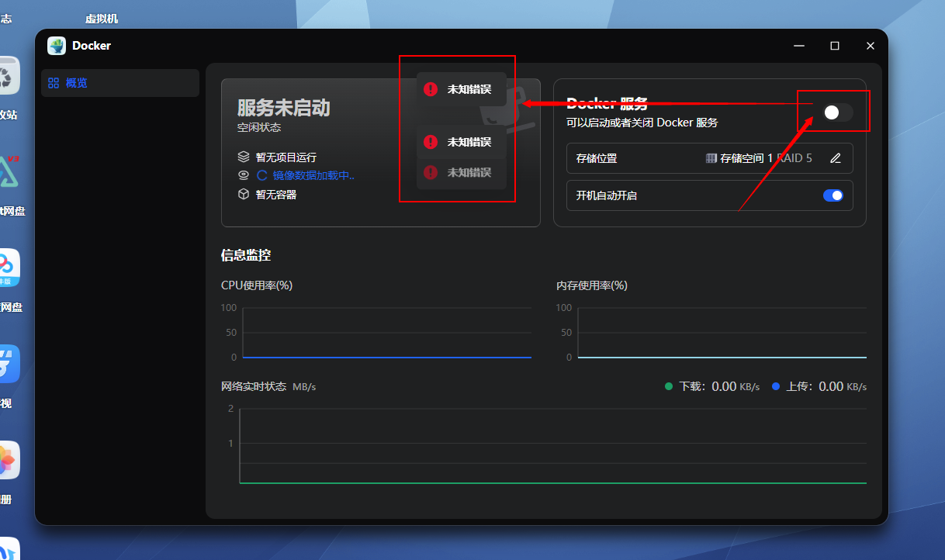Disable the 开机自动开启 toggle
945x560 pixels.
[x=833, y=195]
